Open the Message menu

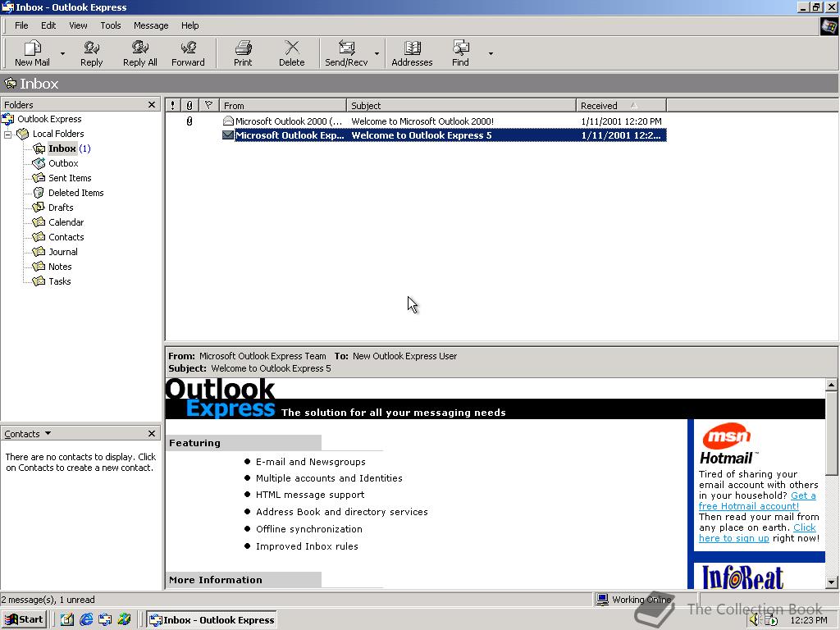pyautogui.click(x=151, y=25)
